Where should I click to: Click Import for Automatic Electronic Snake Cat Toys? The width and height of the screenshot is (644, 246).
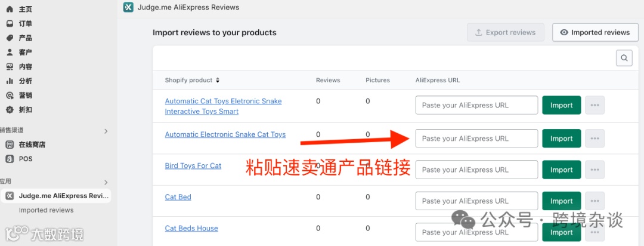[561, 139]
